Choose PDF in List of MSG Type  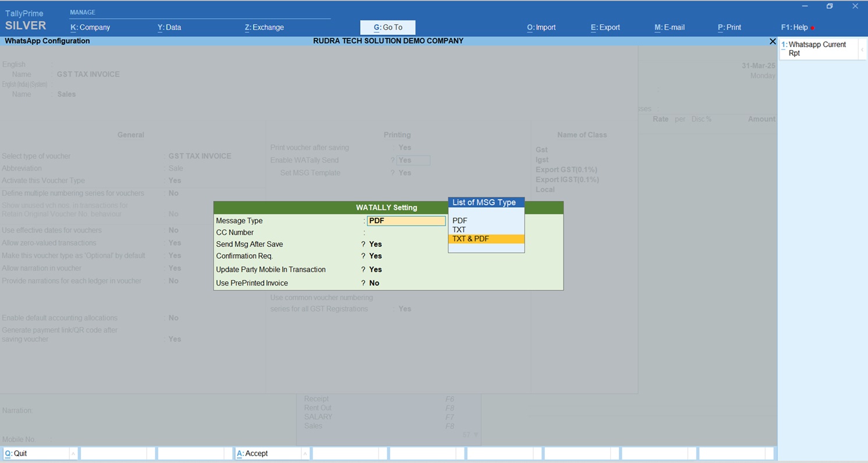click(x=460, y=221)
